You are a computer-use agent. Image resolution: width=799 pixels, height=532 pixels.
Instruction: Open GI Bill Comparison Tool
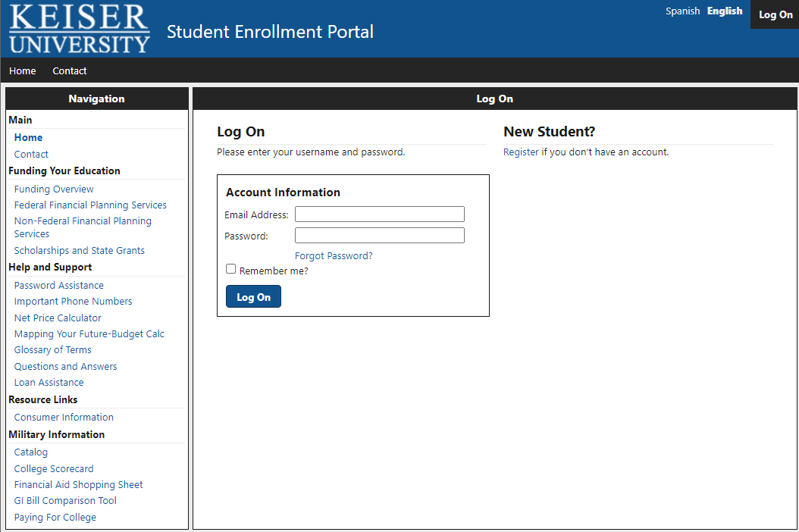pos(65,501)
